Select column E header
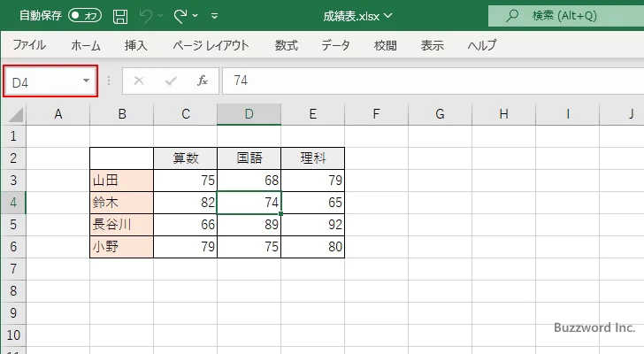Viewport: 644px width, 354px height. [x=312, y=114]
